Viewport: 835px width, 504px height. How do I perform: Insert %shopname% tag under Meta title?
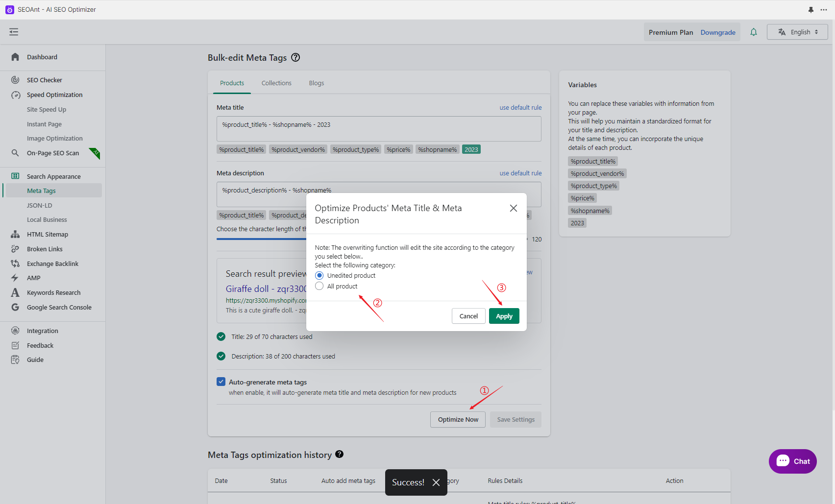(x=437, y=149)
